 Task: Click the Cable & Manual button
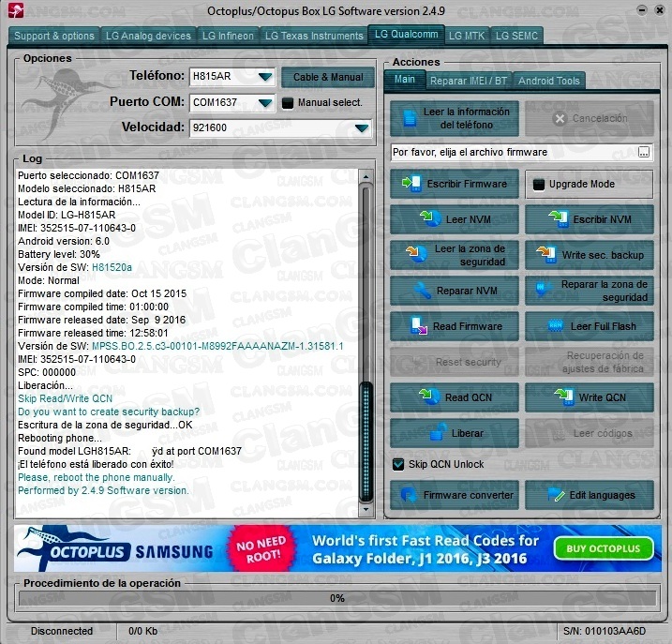point(328,77)
